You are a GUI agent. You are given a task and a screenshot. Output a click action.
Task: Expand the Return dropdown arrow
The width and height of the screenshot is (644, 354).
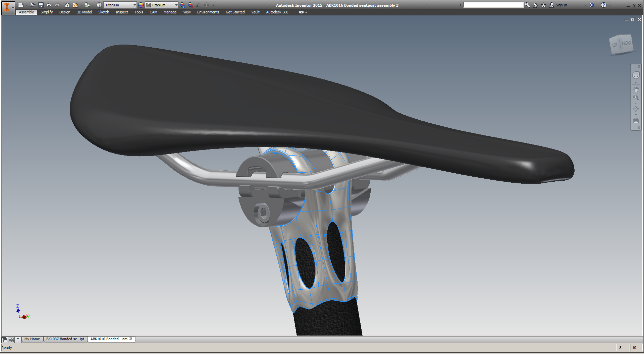pyautogui.click(x=81, y=5)
